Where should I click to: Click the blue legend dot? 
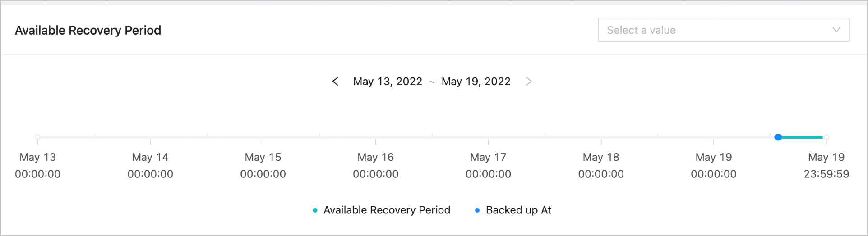[477, 210]
